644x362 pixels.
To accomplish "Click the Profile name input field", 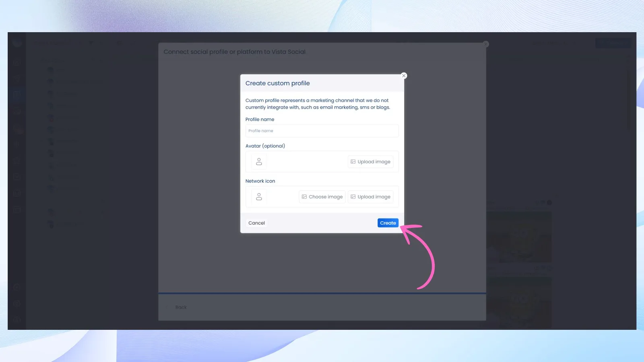I will pos(322,131).
